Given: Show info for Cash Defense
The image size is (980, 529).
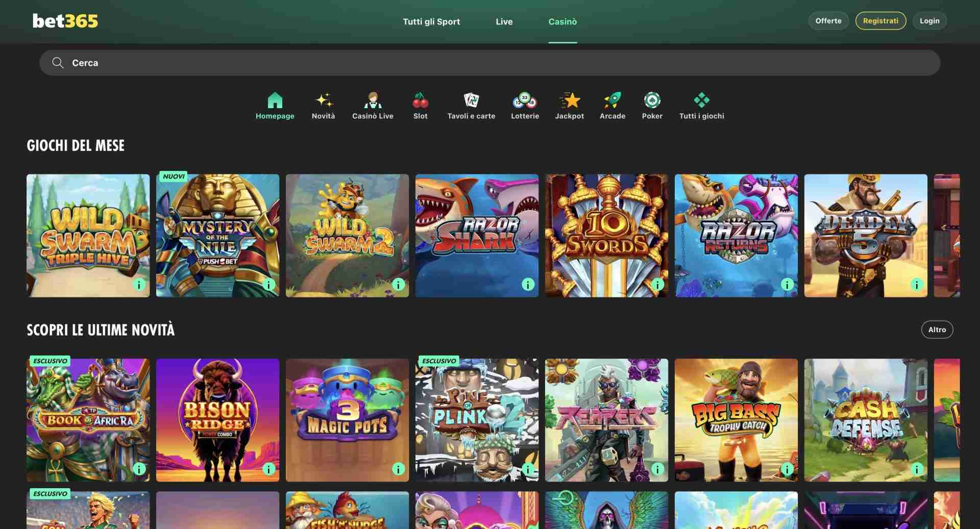Looking at the screenshot, I should [x=917, y=469].
